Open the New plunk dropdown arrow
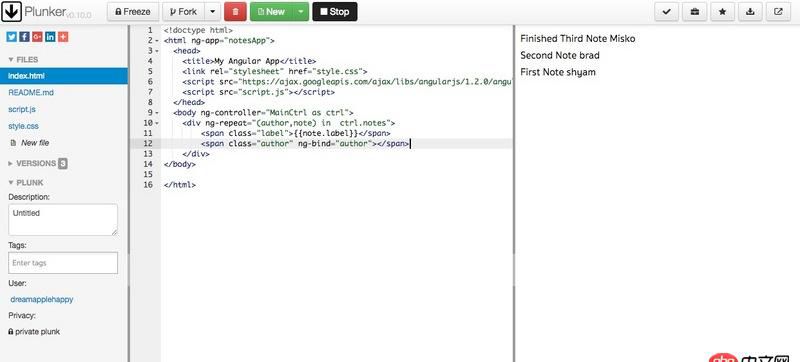This screenshot has height=362, width=800. point(301,12)
